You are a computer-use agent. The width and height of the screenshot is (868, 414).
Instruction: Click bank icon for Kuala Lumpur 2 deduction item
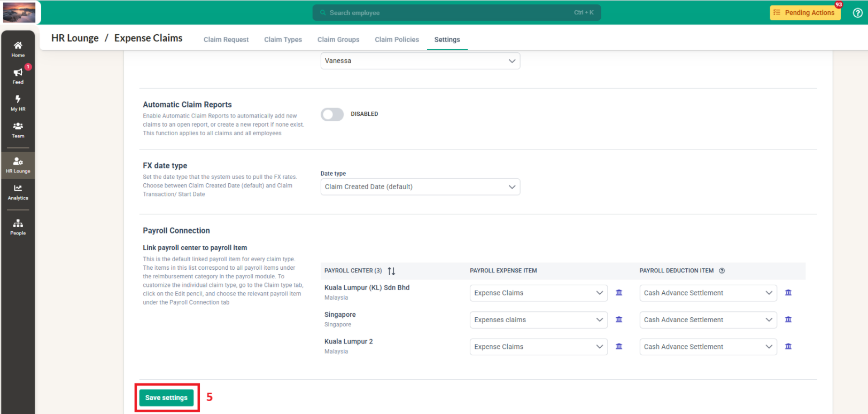(x=788, y=347)
